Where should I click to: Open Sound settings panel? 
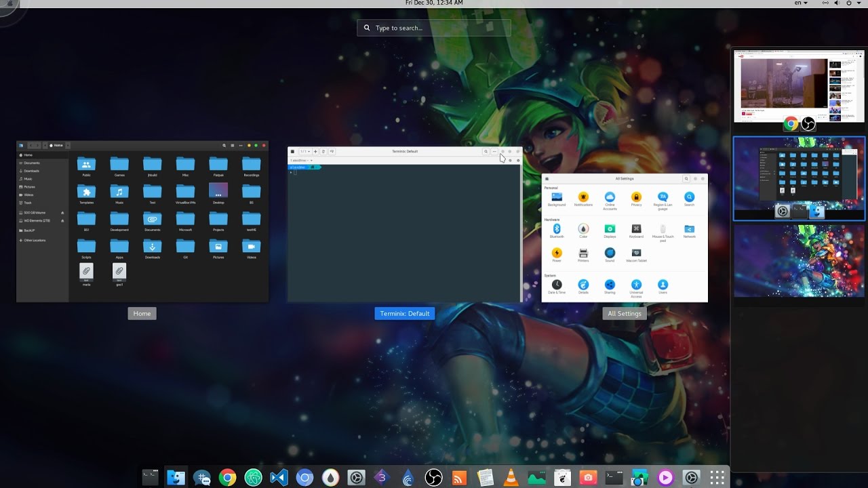pyautogui.click(x=610, y=255)
